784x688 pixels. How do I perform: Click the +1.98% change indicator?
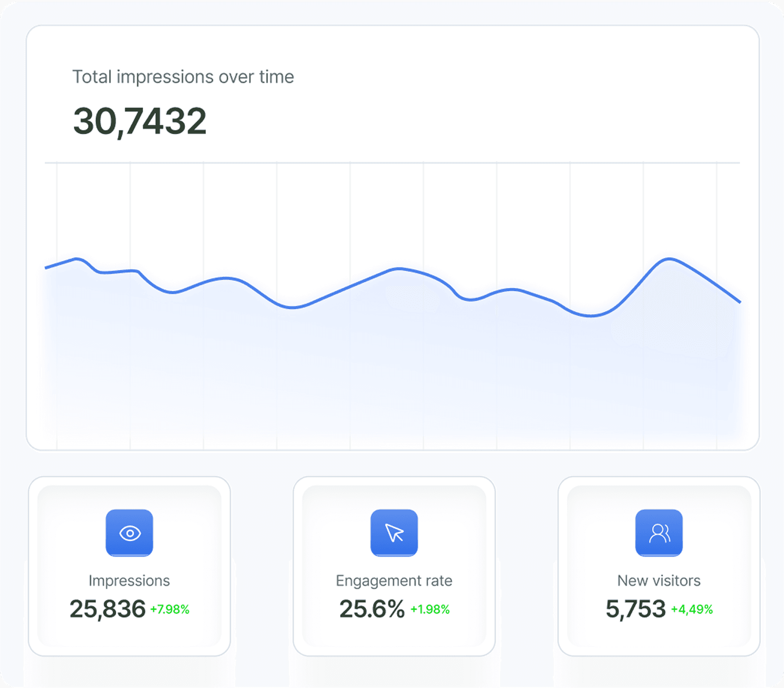430,609
